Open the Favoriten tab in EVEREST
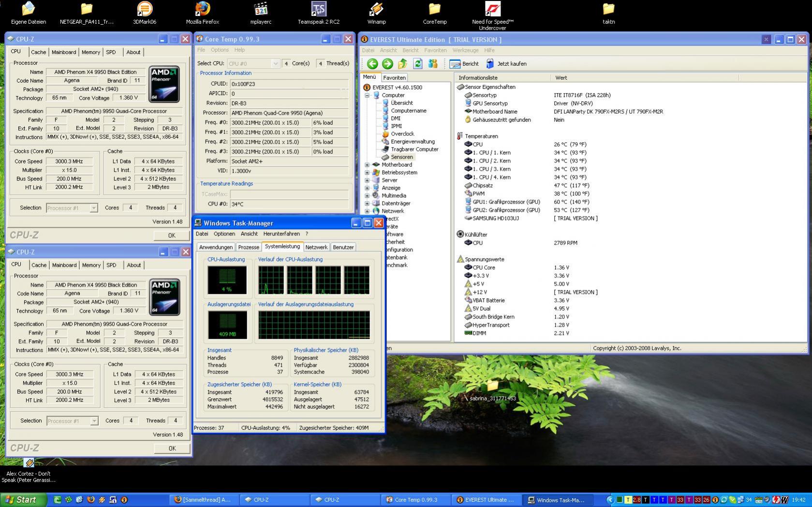 coord(394,78)
